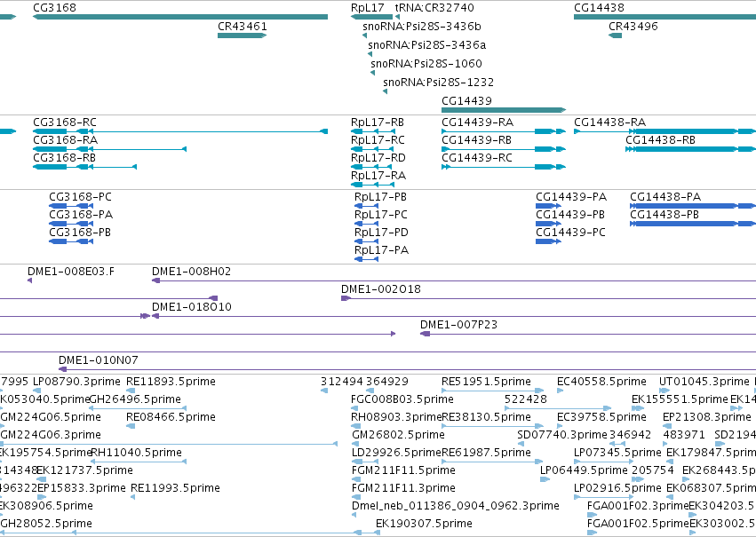
Task: Click protein CG14438-PA
Action: pos(693,206)
